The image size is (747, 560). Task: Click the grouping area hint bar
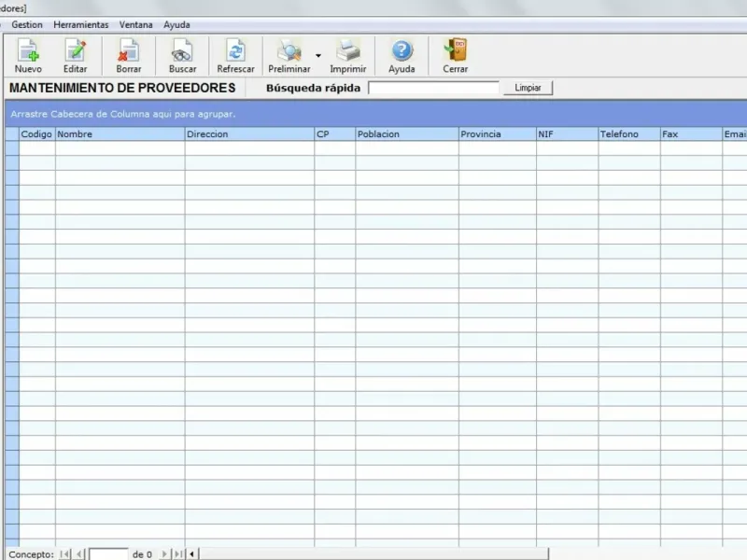tap(376, 114)
